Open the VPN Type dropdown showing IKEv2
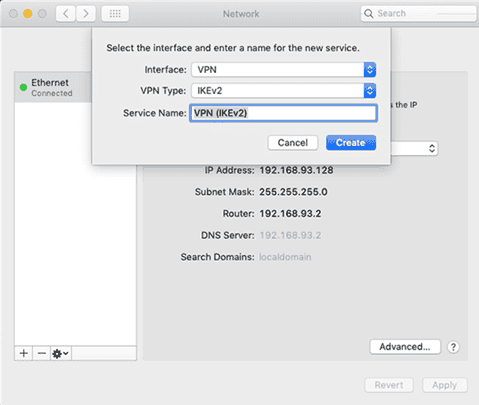Image resolution: width=479 pixels, height=405 pixels. [x=284, y=91]
